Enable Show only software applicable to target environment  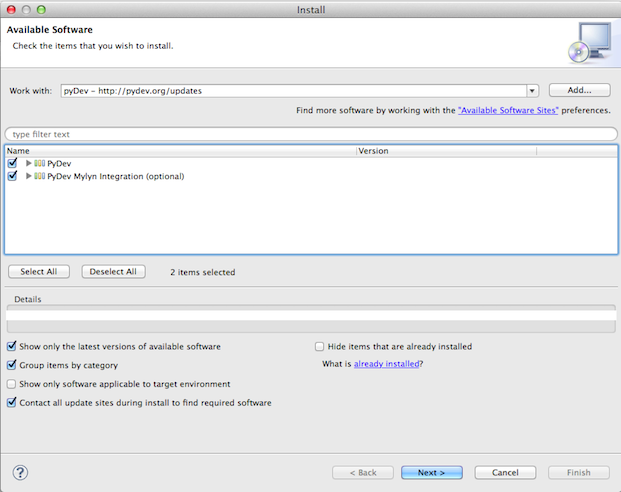coord(12,384)
